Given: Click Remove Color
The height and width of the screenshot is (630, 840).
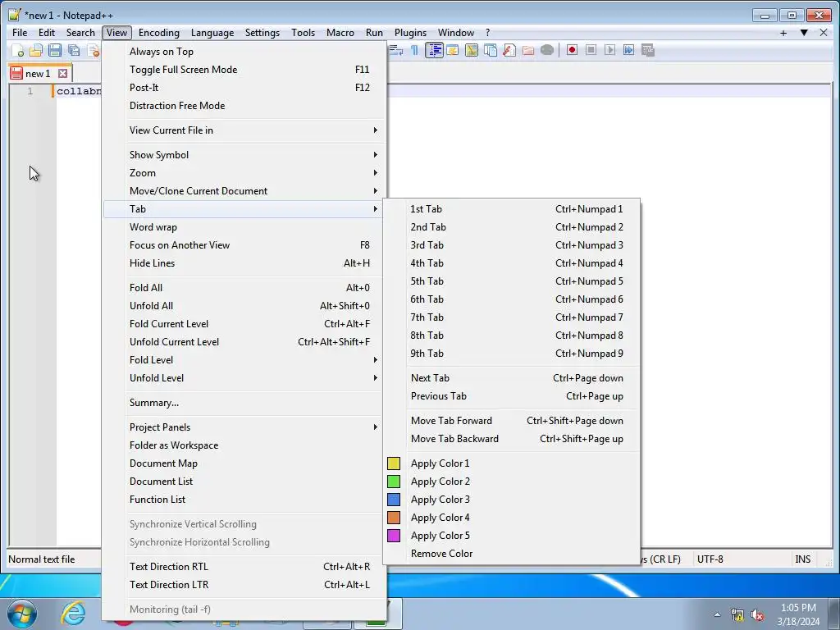Looking at the screenshot, I should pos(512,554).
